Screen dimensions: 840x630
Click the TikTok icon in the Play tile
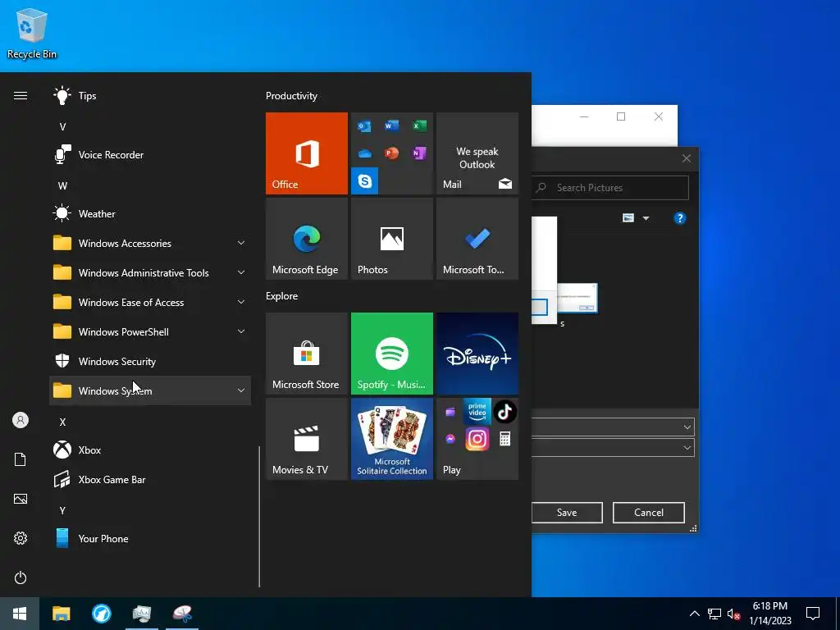tap(504, 412)
